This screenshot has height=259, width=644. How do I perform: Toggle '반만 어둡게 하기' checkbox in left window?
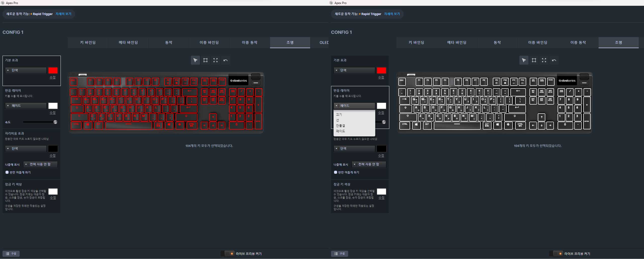(x=7, y=172)
